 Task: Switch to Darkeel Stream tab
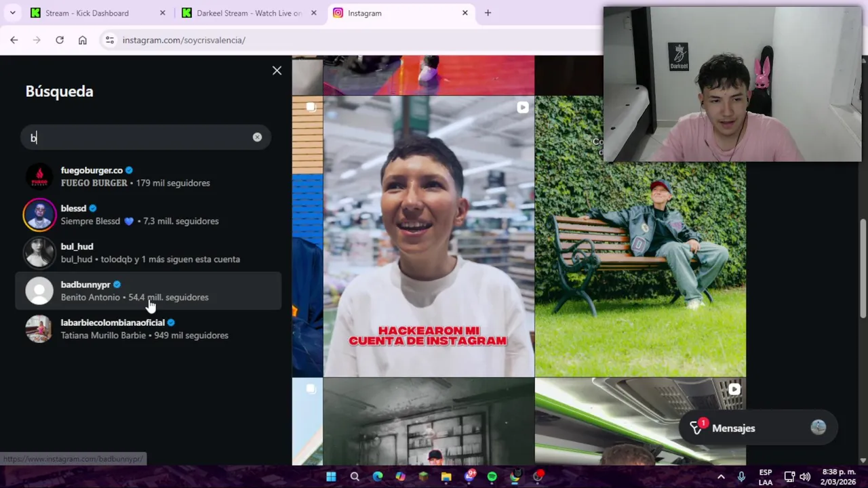pos(250,13)
